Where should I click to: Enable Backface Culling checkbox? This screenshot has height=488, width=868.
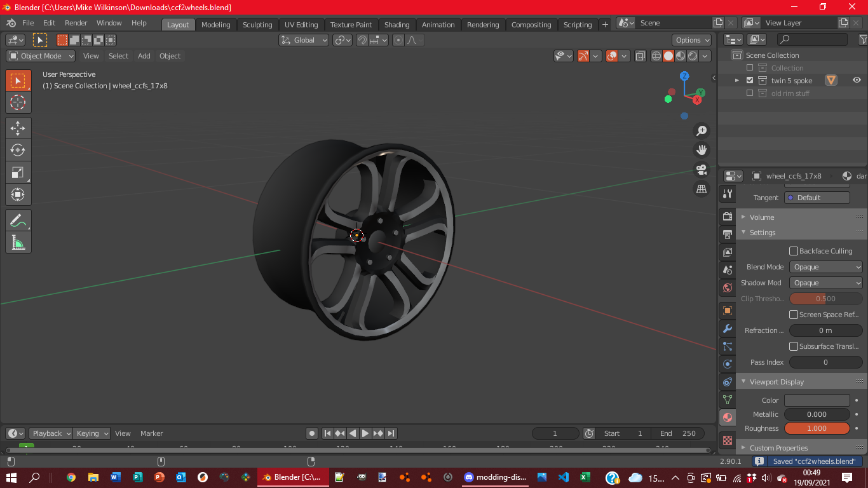click(x=794, y=251)
